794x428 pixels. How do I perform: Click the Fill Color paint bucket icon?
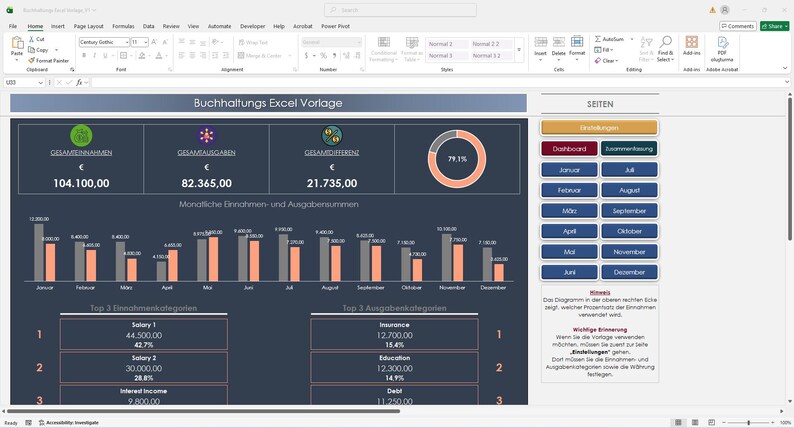click(x=142, y=55)
